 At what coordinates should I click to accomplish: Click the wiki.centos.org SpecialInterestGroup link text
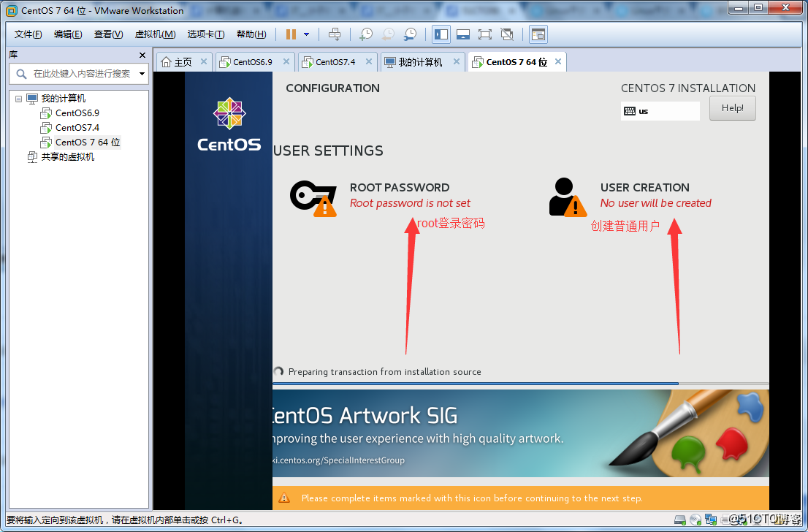pyautogui.click(x=338, y=460)
